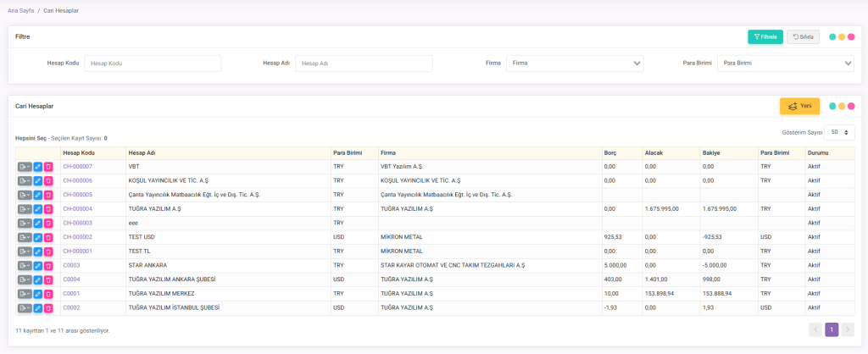Screen dimensions: 868x354
Task: Click the edit icon for TEST TL row
Action: click(x=38, y=252)
